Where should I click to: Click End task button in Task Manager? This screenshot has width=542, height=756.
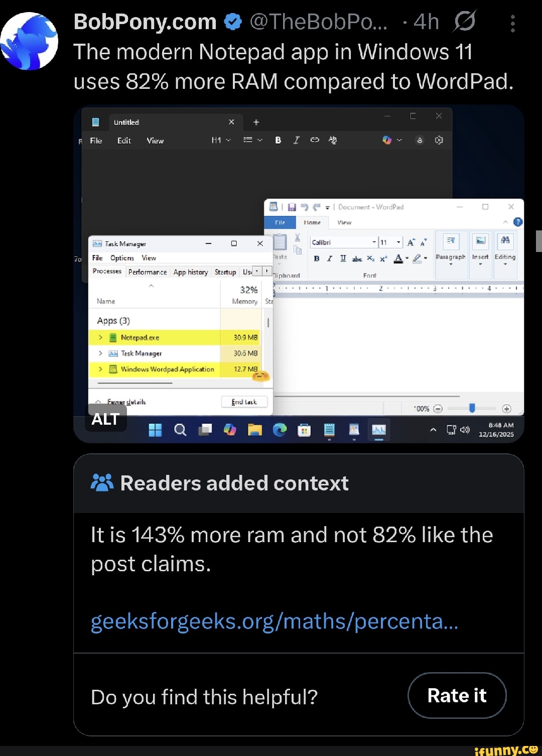tap(244, 402)
